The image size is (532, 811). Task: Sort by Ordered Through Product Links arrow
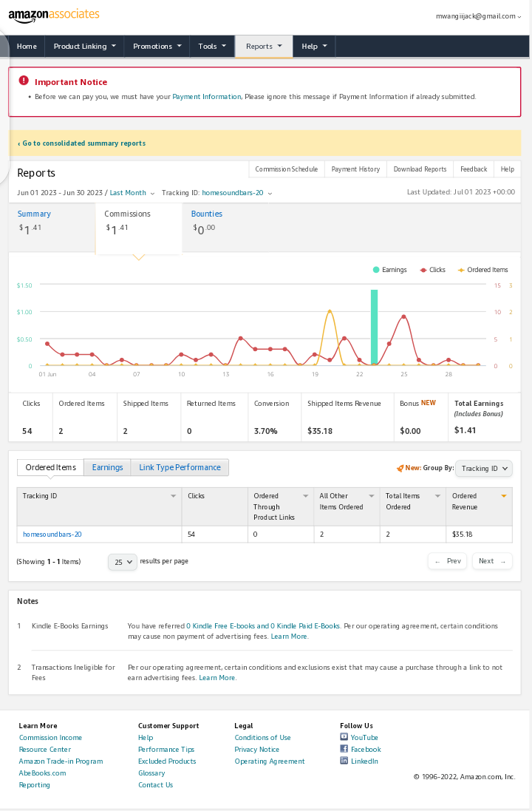[x=306, y=496]
